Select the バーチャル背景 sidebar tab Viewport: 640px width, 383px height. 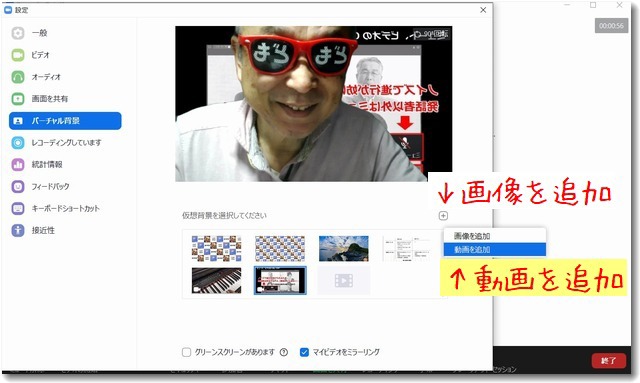coord(65,121)
